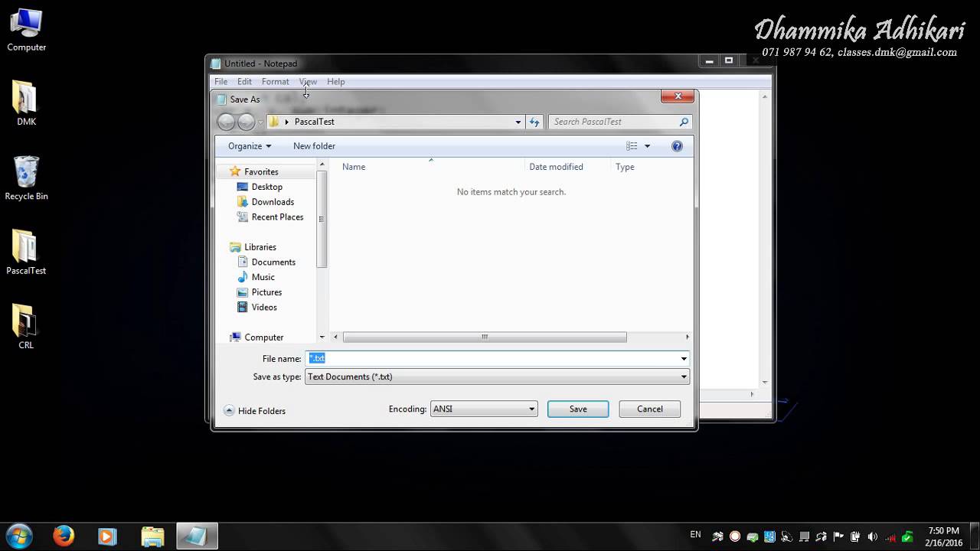
Task: Change the view with the views icon
Action: [x=632, y=146]
